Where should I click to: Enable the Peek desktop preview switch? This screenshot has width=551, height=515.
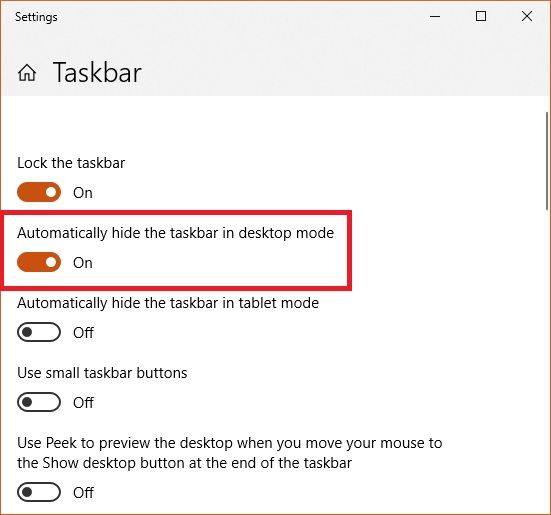point(39,492)
